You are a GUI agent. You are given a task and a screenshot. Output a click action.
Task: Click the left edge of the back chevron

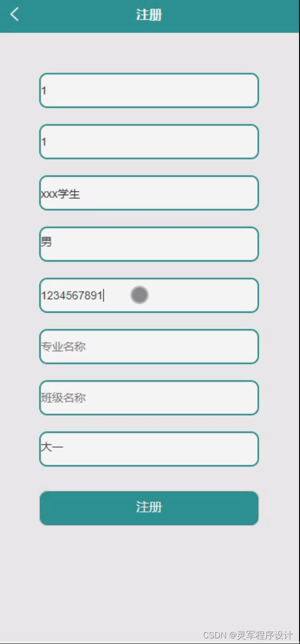pyautogui.click(x=10, y=14)
